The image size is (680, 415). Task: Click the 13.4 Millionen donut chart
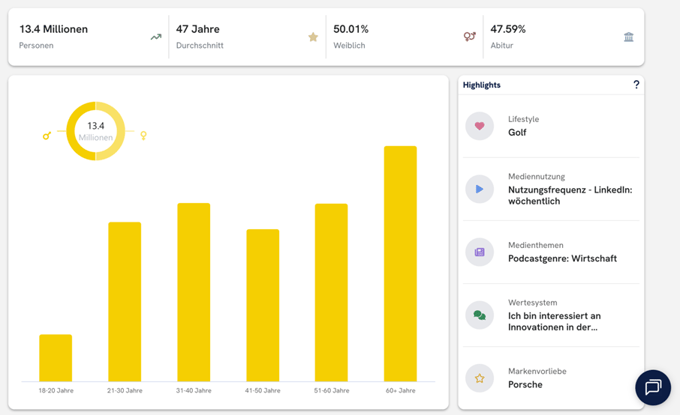pyautogui.click(x=95, y=132)
